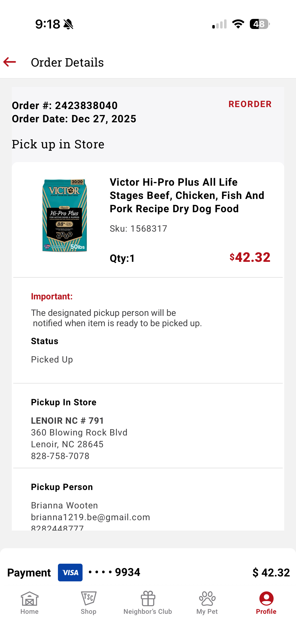
Task: Tap the 360 Blowing Rock Blvd address
Action: [79, 432]
